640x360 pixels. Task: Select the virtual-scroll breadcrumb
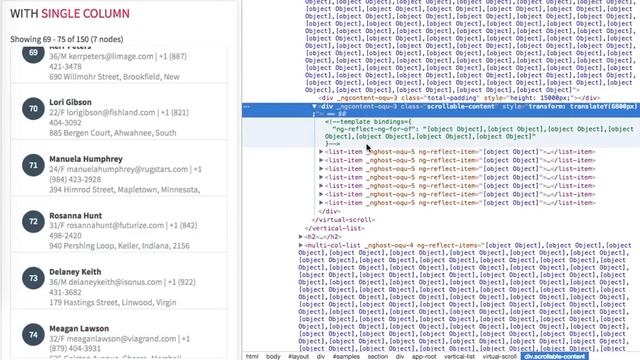[x=499, y=356]
